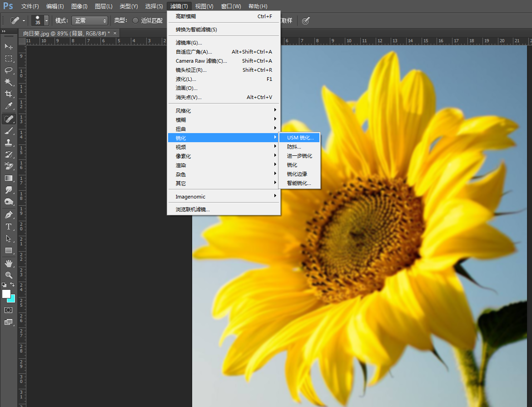Choose 进一步锐化 filter
Viewport: 532px width, 407px height.
tap(299, 156)
